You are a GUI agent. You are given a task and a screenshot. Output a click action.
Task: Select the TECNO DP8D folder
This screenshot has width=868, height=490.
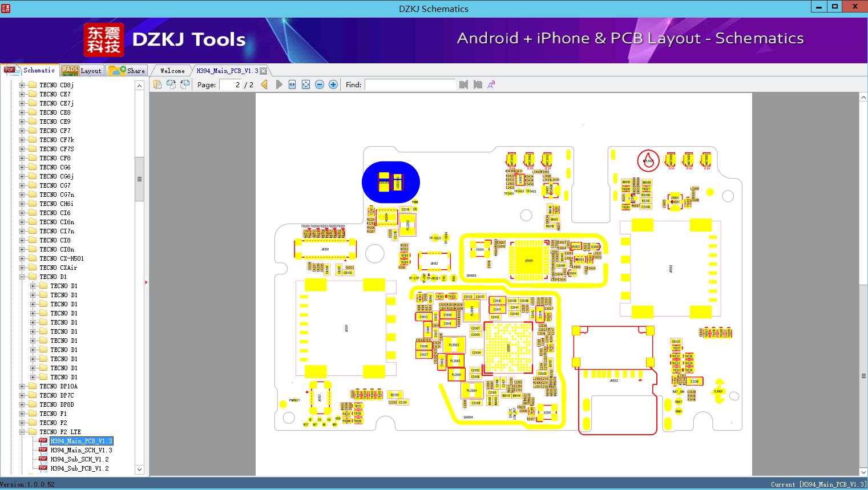click(x=56, y=404)
